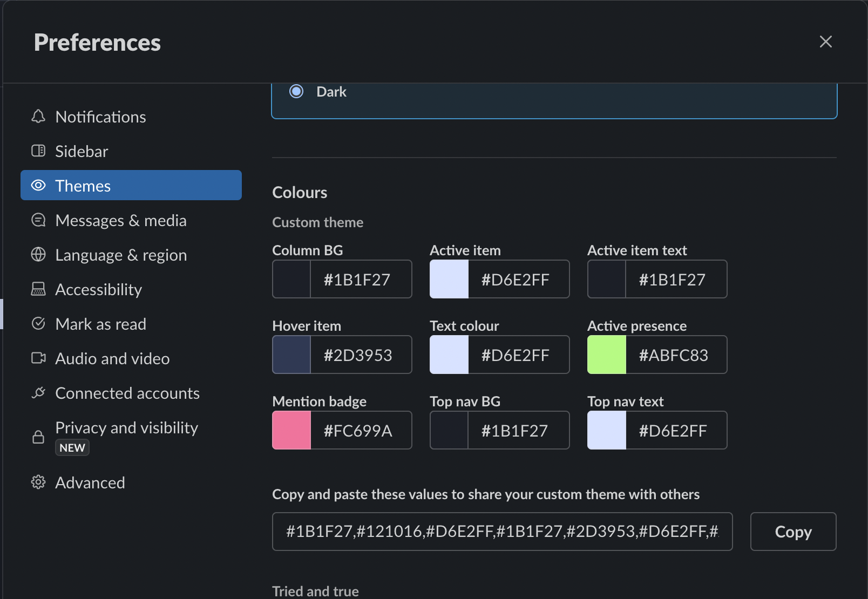Open the Notifications preferences section
868x599 pixels.
[131, 117]
